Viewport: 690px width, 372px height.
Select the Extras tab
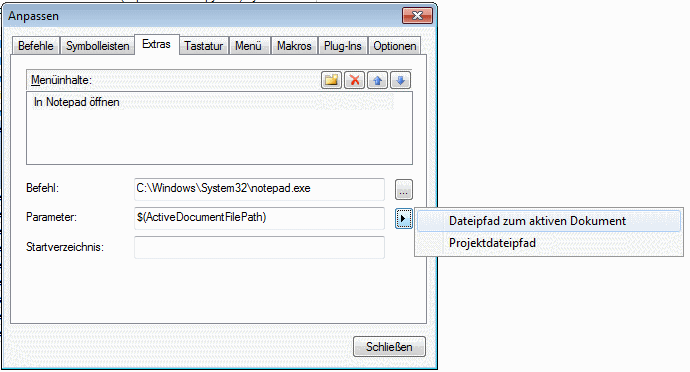point(156,44)
